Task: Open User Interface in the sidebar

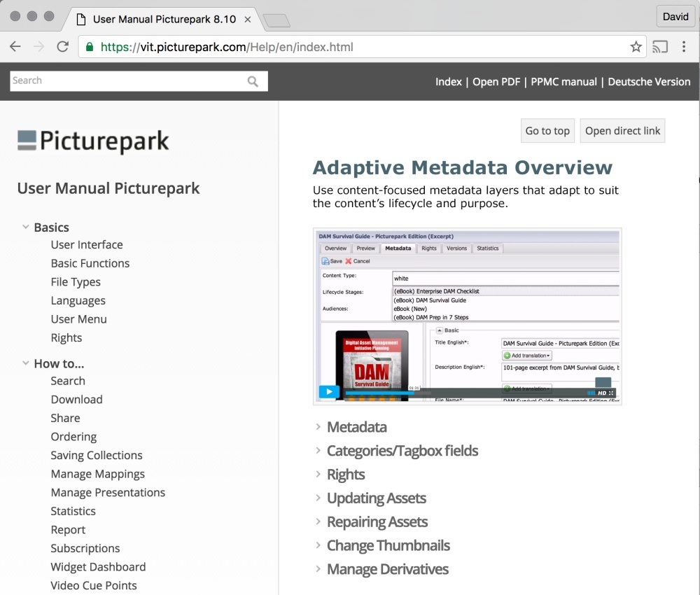Action: [87, 244]
